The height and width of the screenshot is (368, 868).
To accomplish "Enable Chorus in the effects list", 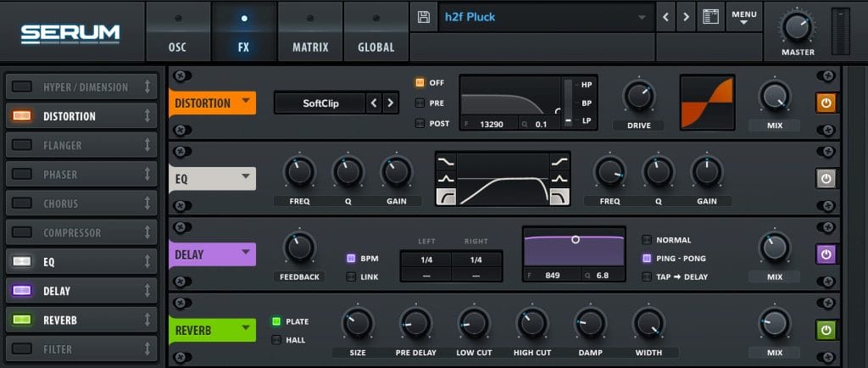I will click(x=22, y=204).
